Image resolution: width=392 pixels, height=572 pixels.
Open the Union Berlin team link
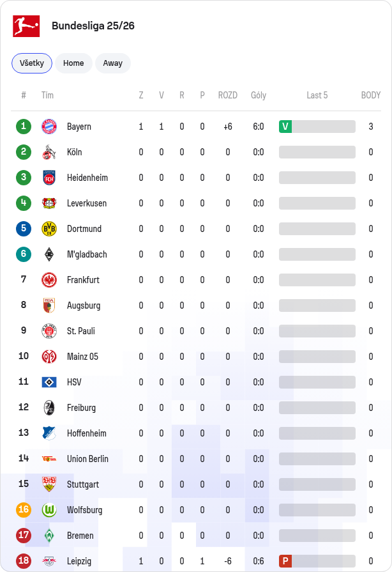[x=88, y=458]
